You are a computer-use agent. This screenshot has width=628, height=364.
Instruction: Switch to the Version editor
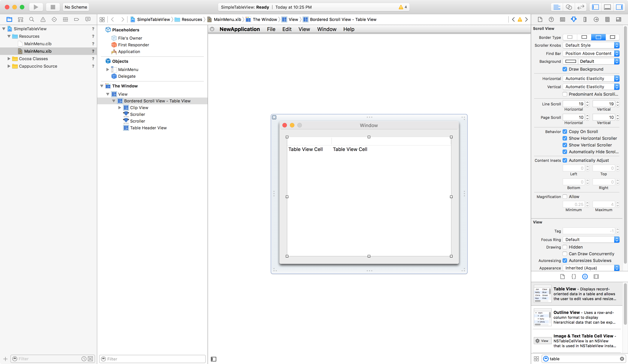tap(581, 7)
